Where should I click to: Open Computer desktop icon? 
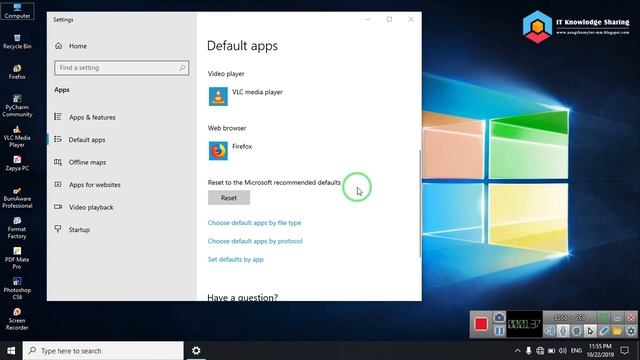point(17,11)
